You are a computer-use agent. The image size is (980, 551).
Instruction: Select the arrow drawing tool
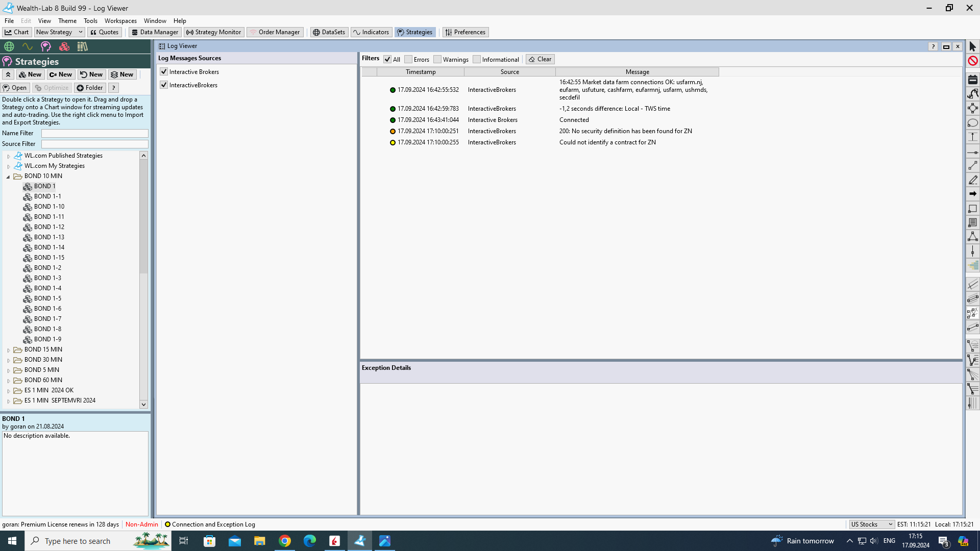click(x=972, y=194)
